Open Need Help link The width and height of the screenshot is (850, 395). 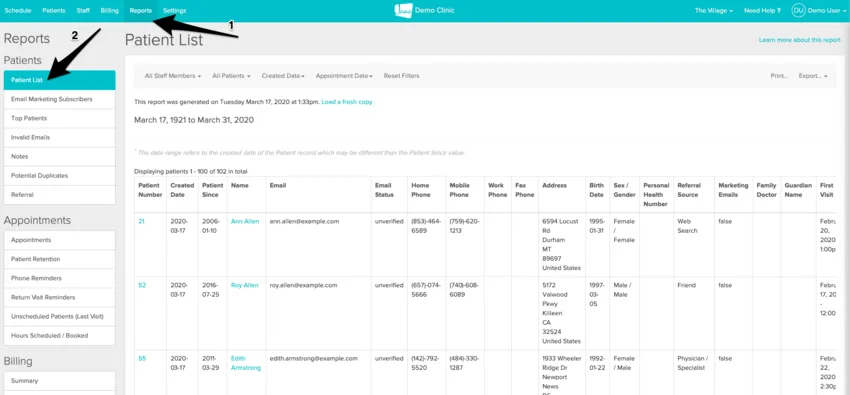[762, 11]
